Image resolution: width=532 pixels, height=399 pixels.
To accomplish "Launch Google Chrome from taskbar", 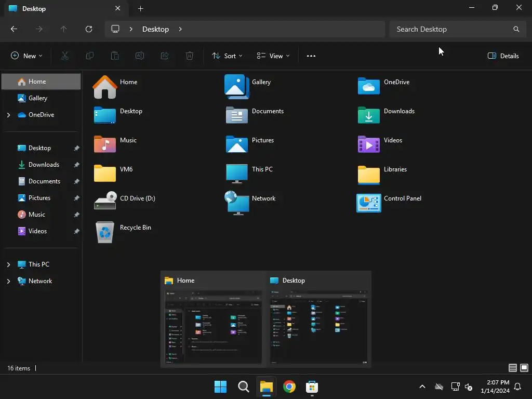I will pos(289,387).
